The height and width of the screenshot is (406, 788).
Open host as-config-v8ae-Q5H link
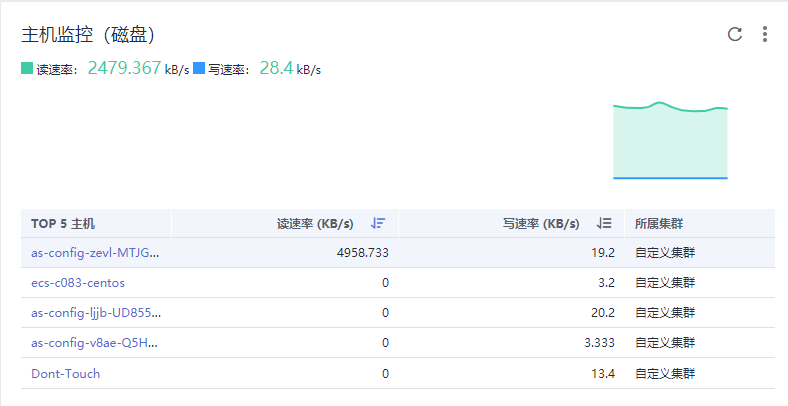(95, 343)
